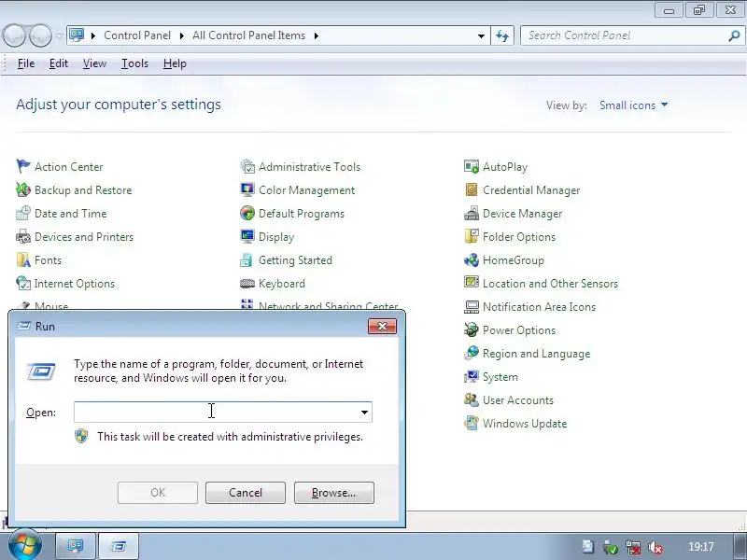
Task: Click the All Control Panel Items breadcrumb
Action: tap(248, 35)
